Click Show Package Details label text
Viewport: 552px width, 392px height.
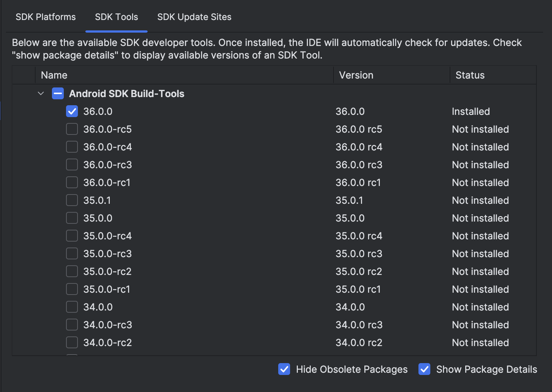487,369
